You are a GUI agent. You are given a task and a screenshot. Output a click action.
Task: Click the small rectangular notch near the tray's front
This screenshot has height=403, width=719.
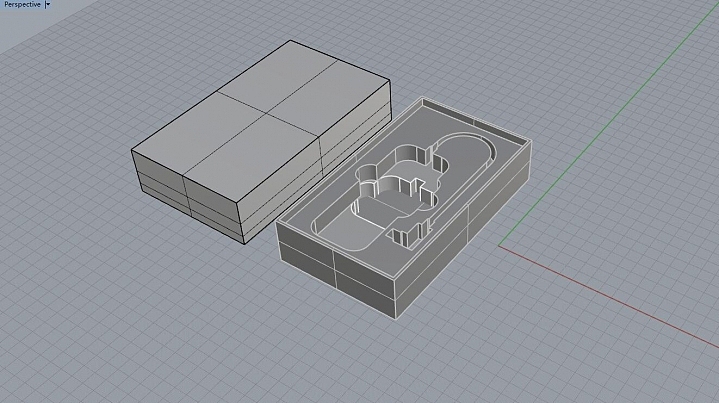[406, 237]
